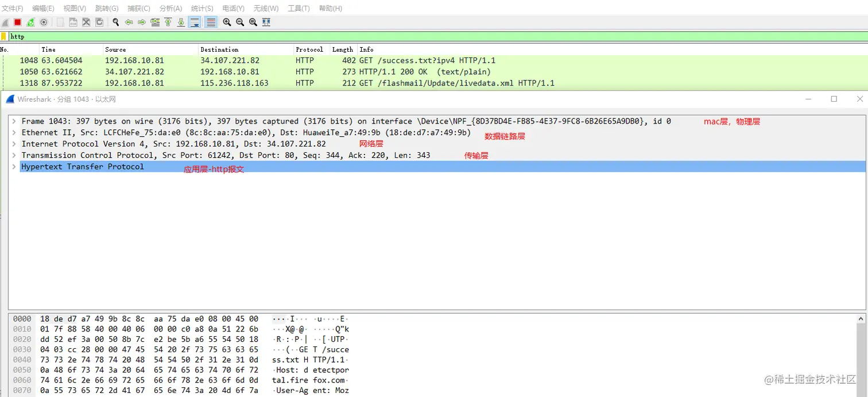The width and height of the screenshot is (868, 397).
Task: Select the Internet Protocol Version 4 row text
Action: pos(173,144)
